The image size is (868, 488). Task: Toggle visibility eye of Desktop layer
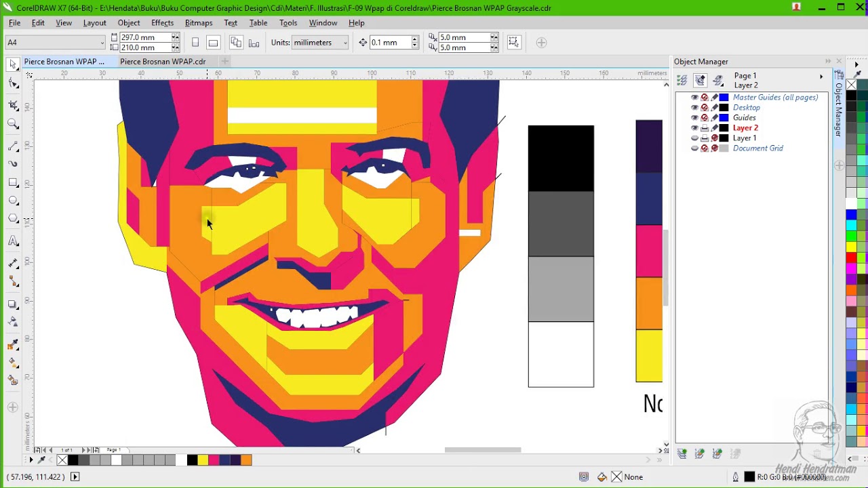[x=694, y=108]
